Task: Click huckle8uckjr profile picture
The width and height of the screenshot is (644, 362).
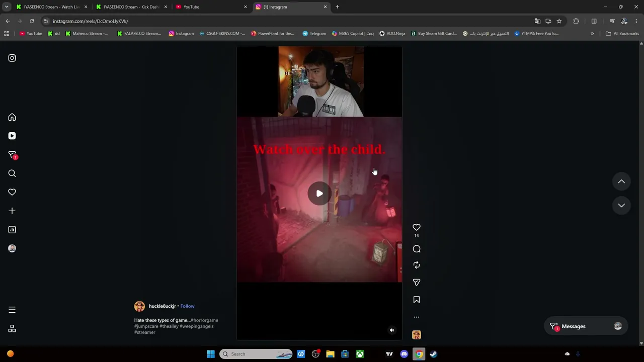Action: [139, 306]
